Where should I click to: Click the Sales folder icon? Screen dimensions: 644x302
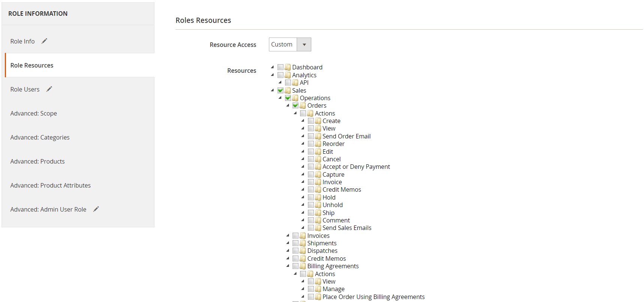[x=288, y=90]
